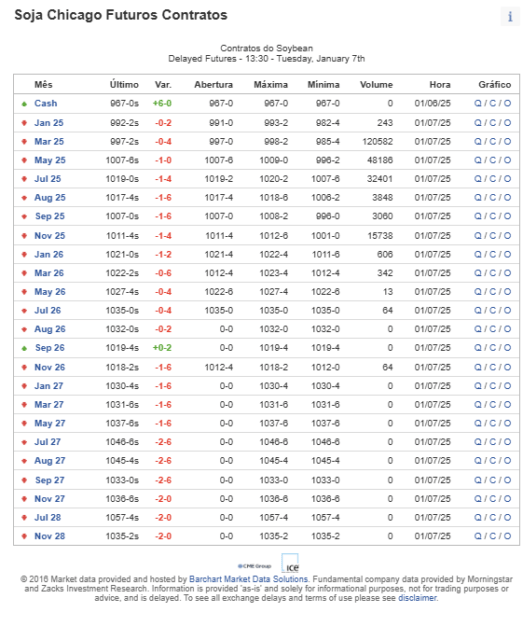Click the red down arrow beside Mar 25
523x640 pixels.
pyautogui.click(x=24, y=142)
